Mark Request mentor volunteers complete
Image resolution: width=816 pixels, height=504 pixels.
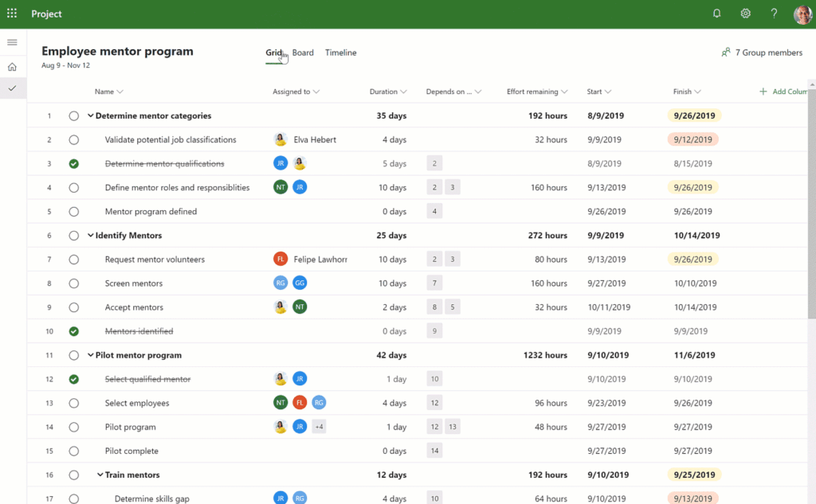click(74, 260)
